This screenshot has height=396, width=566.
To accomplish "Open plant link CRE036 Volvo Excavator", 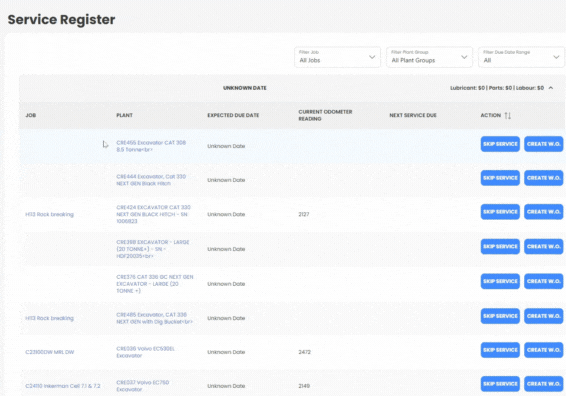I will 145,352.
